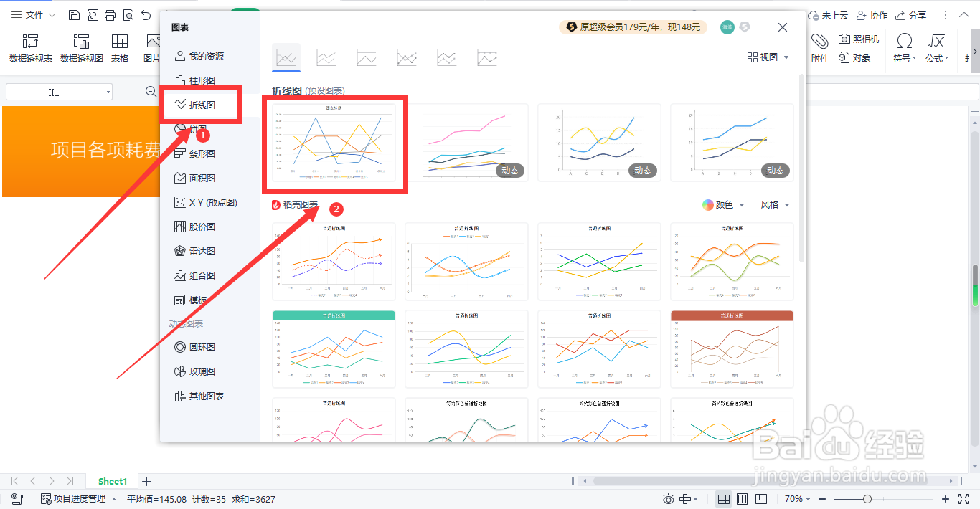Click the eye protection mode icon
The height and width of the screenshot is (509, 980).
(669, 499)
